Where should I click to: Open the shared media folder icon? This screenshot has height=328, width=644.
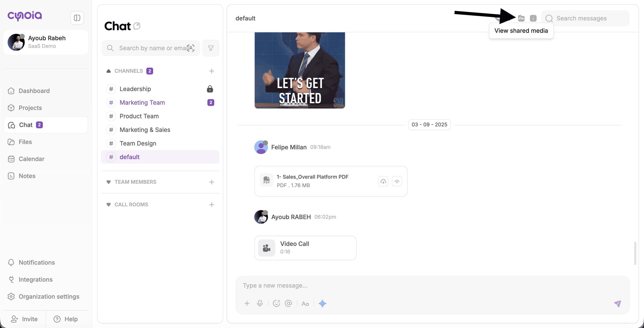(x=521, y=18)
